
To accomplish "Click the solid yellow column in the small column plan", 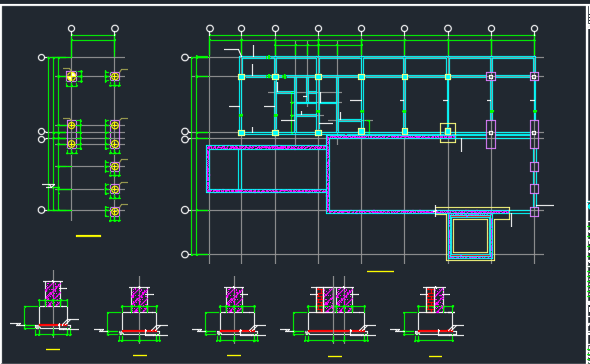I will [x=71, y=76].
